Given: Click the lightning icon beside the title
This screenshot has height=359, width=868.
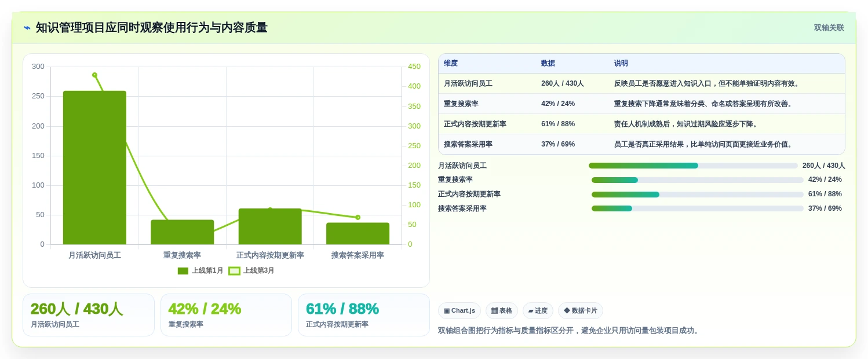Looking at the screenshot, I should tap(27, 28).
